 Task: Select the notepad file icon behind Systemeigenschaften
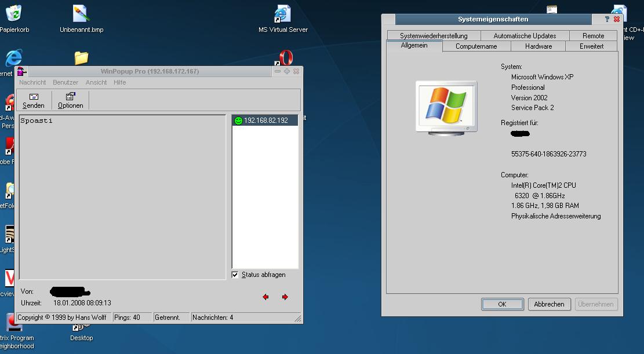[552, 9]
